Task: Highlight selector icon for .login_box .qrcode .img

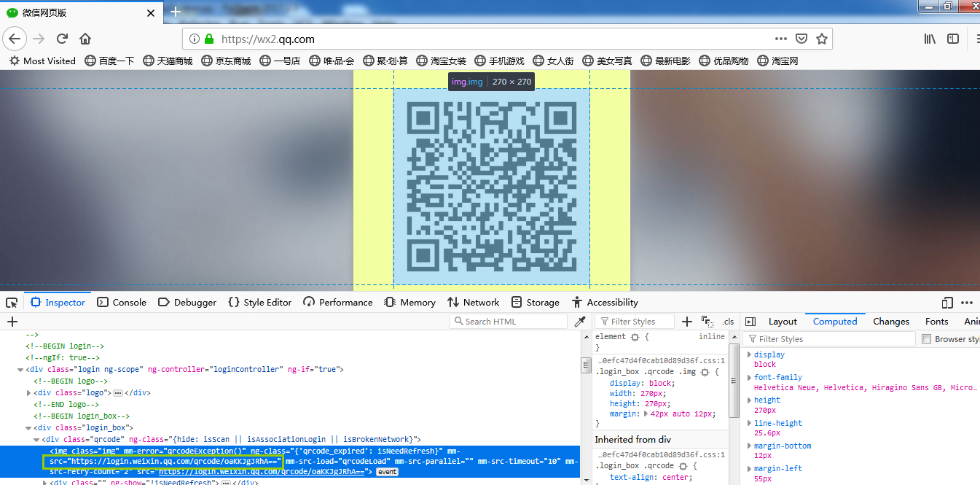Action: (705, 372)
